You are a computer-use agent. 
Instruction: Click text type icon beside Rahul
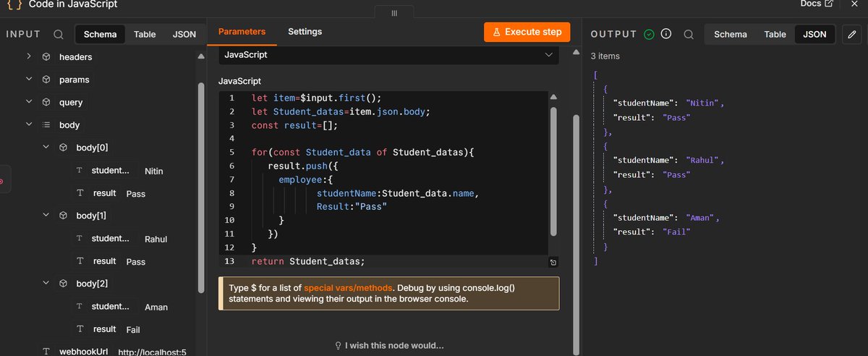[80, 239]
